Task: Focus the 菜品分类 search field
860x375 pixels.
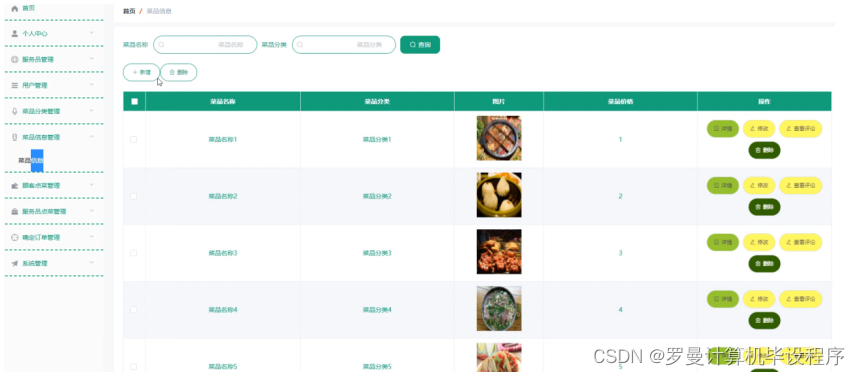Action: (x=344, y=44)
